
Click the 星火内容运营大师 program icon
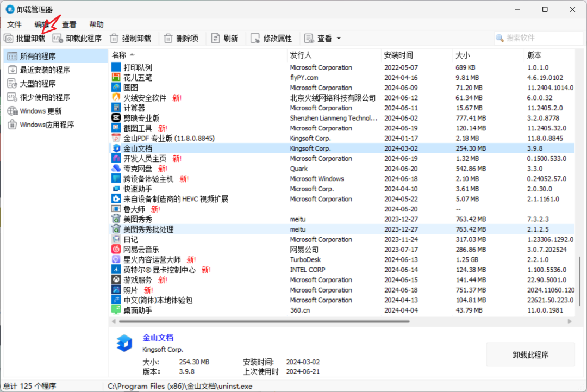click(116, 259)
